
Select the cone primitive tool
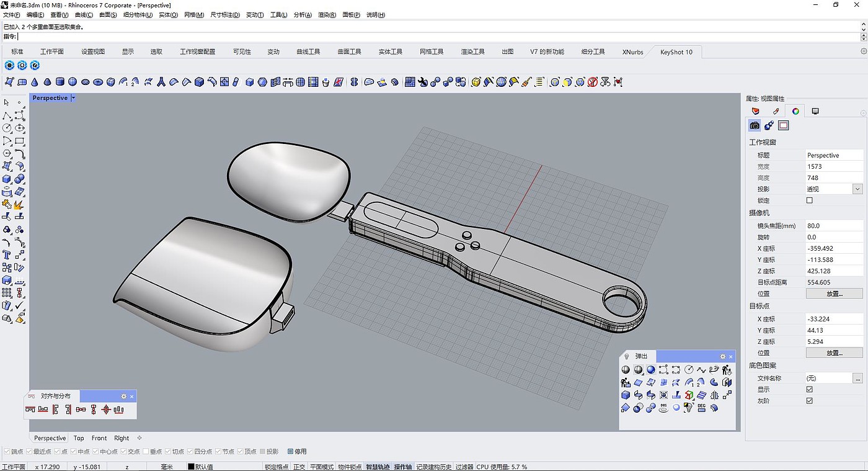coord(34,82)
